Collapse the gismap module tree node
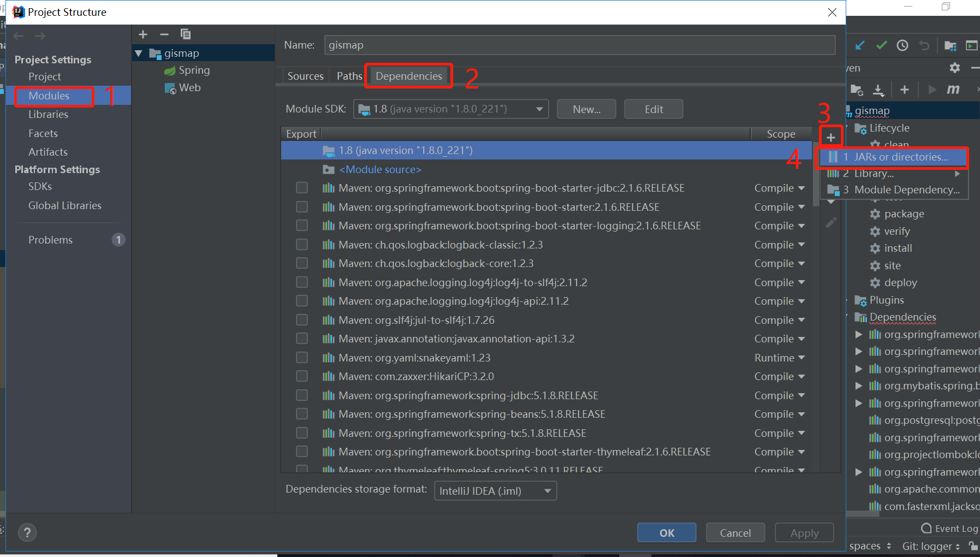This screenshot has height=557, width=980. point(139,54)
